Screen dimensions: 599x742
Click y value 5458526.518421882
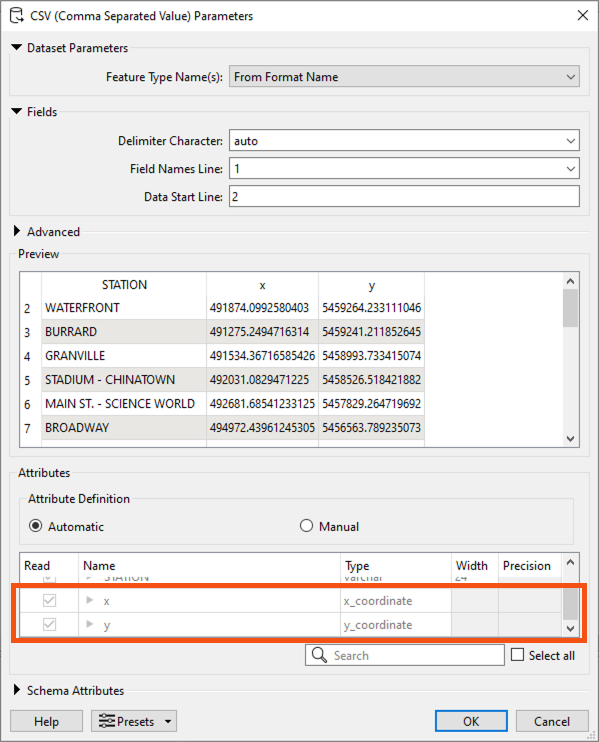pos(371,380)
